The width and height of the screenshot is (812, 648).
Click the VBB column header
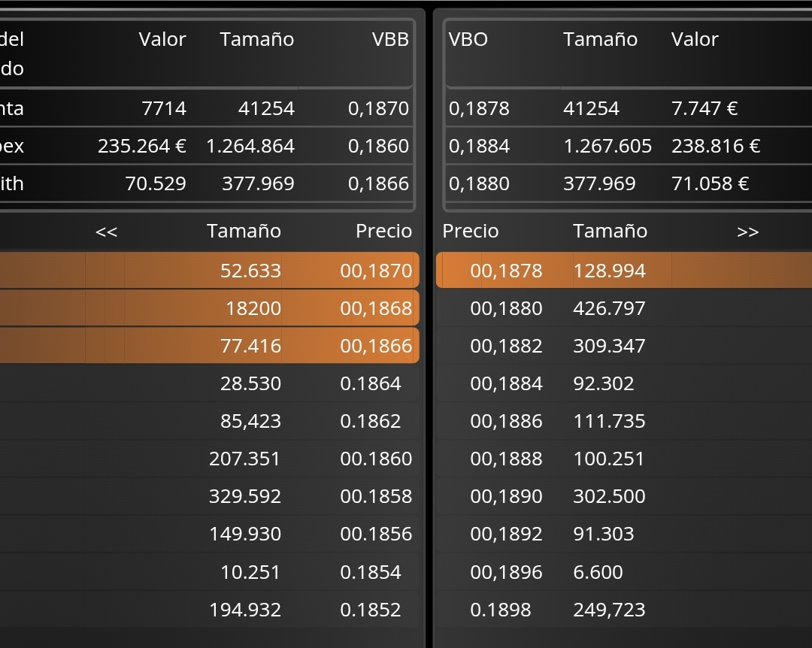tap(390, 39)
